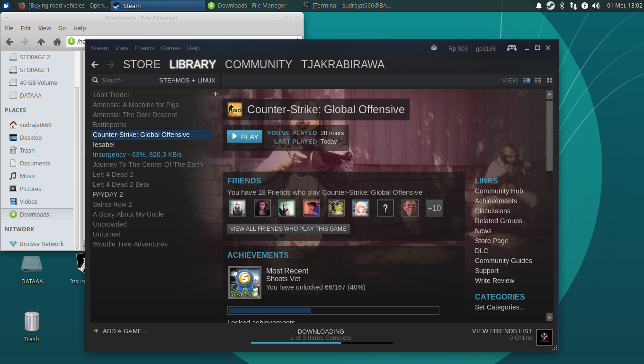The height and width of the screenshot is (364, 644).
Task: Open the Friends menu in Steam
Action: [144, 48]
